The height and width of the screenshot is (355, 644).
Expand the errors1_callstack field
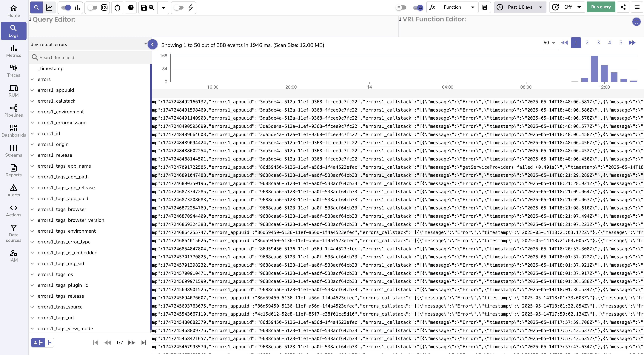point(32,101)
